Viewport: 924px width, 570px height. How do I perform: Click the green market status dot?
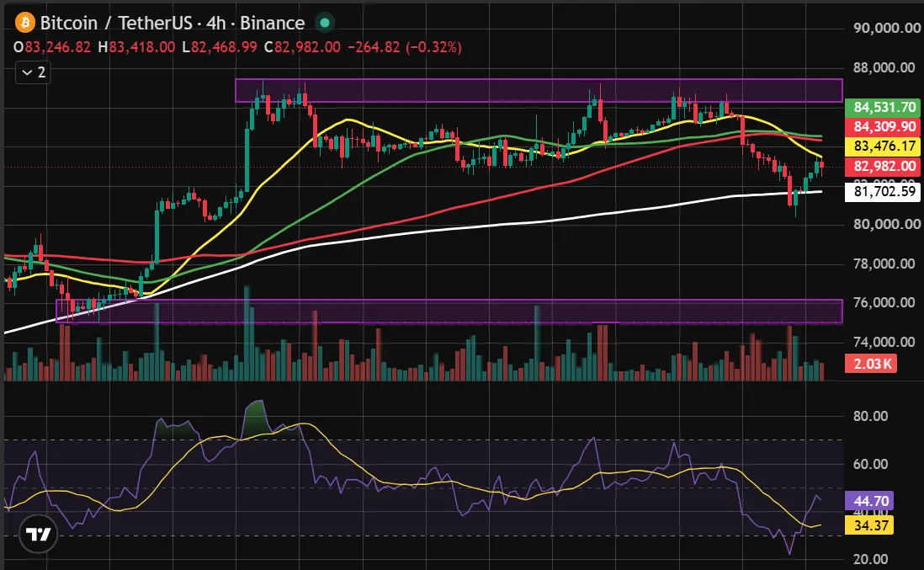324,23
